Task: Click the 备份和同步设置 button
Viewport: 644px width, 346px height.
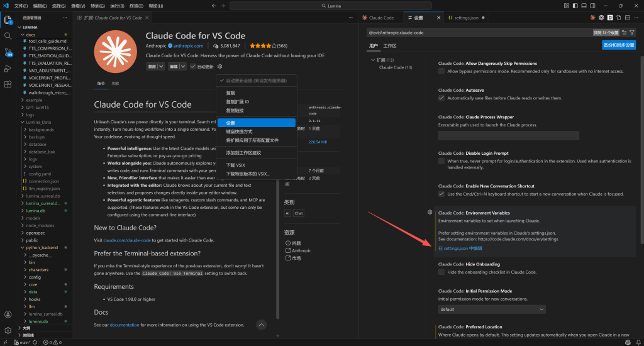Action: coord(618,45)
